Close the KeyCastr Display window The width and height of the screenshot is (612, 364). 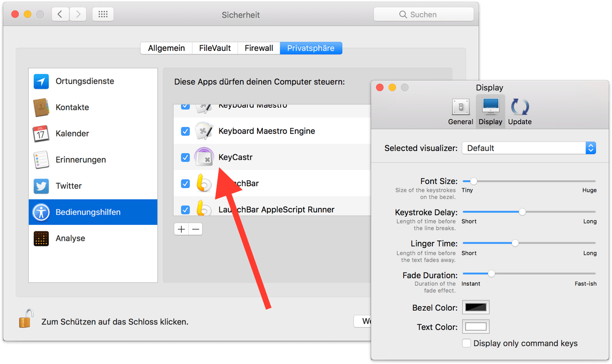click(x=380, y=87)
